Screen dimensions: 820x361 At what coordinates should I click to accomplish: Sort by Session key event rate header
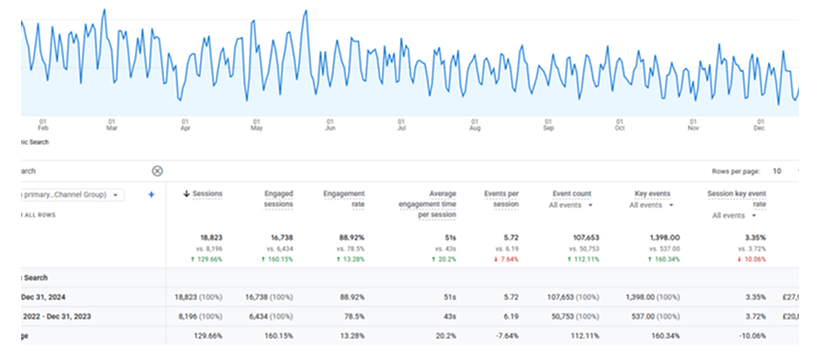click(x=737, y=199)
